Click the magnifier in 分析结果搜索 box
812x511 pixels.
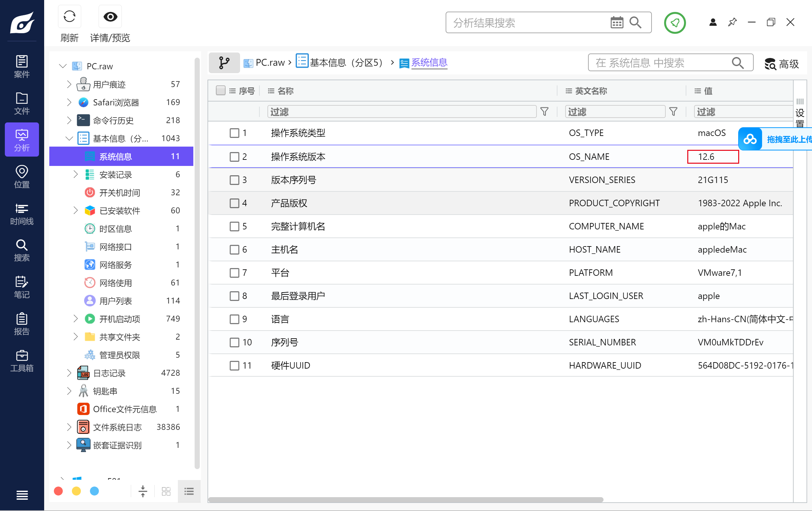635,23
